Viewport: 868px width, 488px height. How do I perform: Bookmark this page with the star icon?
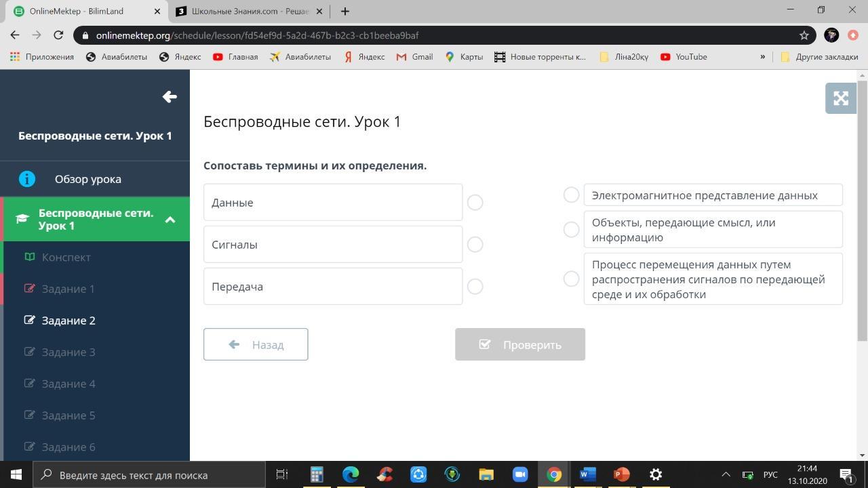pyautogui.click(x=804, y=35)
